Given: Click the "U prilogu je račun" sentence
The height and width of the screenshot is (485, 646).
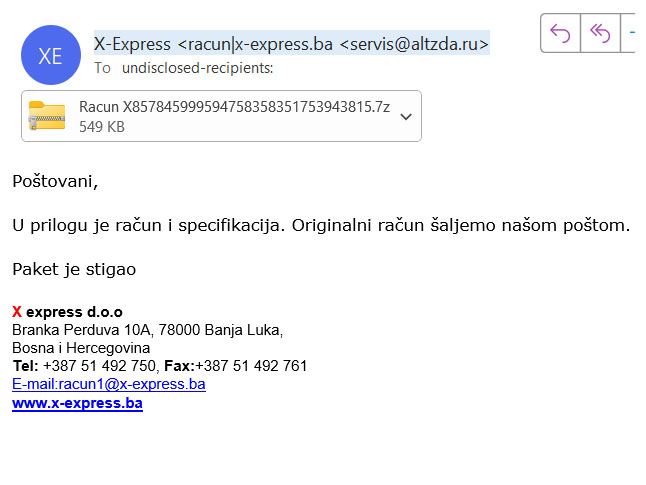Looking at the screenshot, I should pyautogui.click(x=321, y=225).
